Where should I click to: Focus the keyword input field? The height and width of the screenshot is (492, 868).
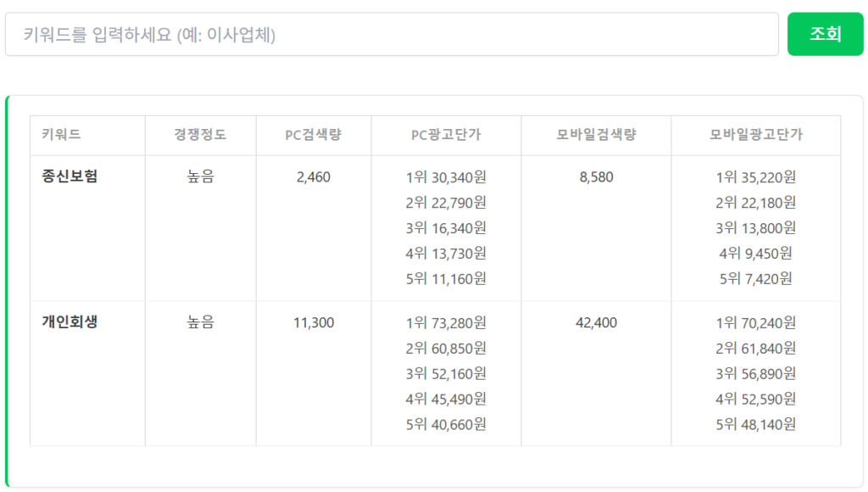click(392, 34)
